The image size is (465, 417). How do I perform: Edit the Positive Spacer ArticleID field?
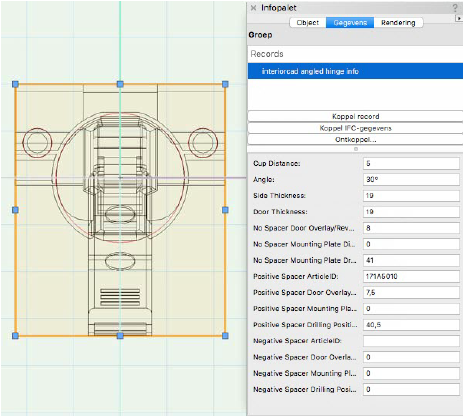pyautogui.click(x=411, y=276)
